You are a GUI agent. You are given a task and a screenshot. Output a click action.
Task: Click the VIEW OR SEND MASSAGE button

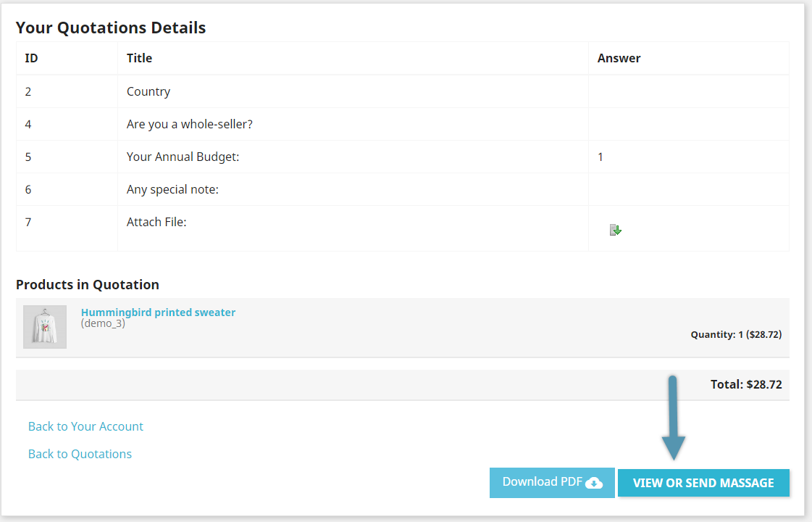703,482
